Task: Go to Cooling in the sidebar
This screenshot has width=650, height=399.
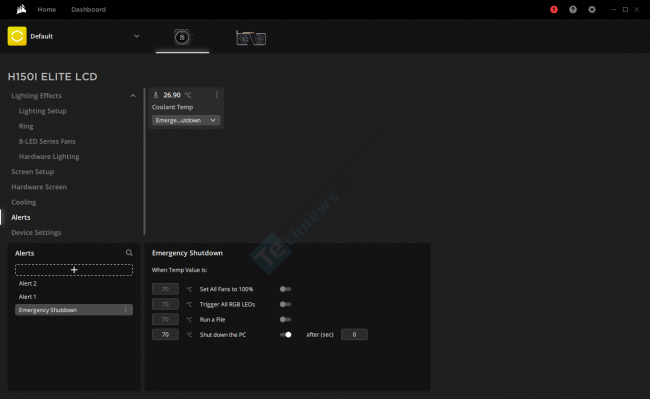Action: coord(24,202)
